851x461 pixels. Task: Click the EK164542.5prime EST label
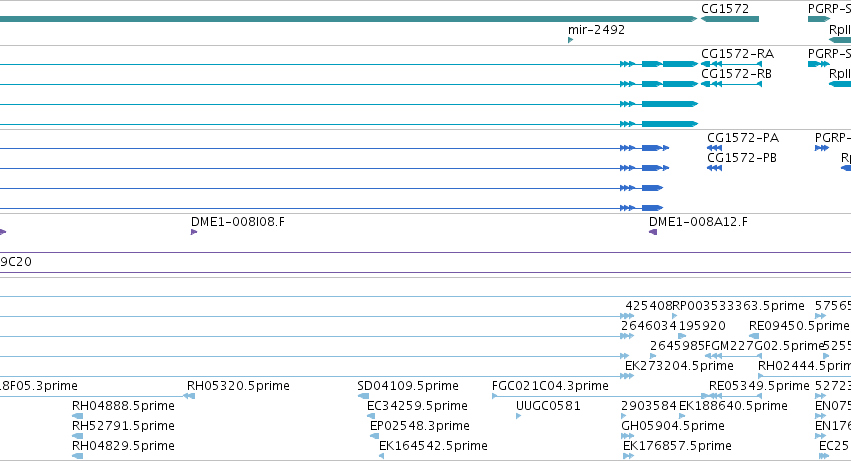pos(433,446)
